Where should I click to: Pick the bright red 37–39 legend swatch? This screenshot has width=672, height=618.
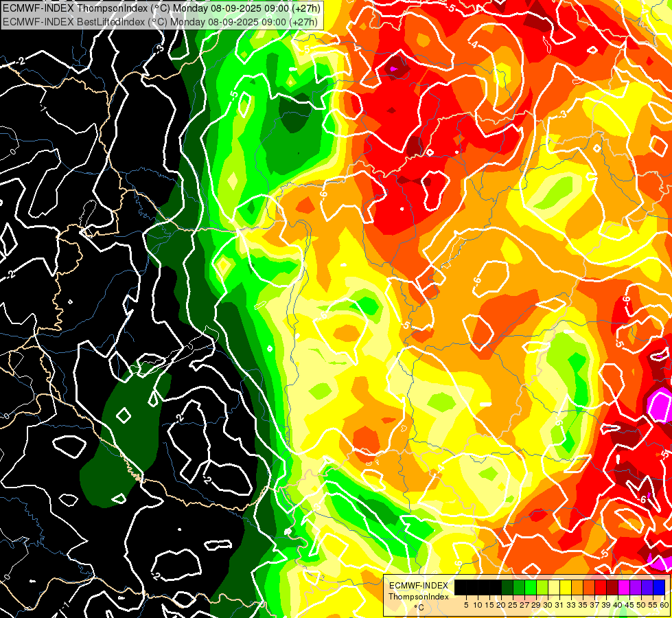click(601, 588)
